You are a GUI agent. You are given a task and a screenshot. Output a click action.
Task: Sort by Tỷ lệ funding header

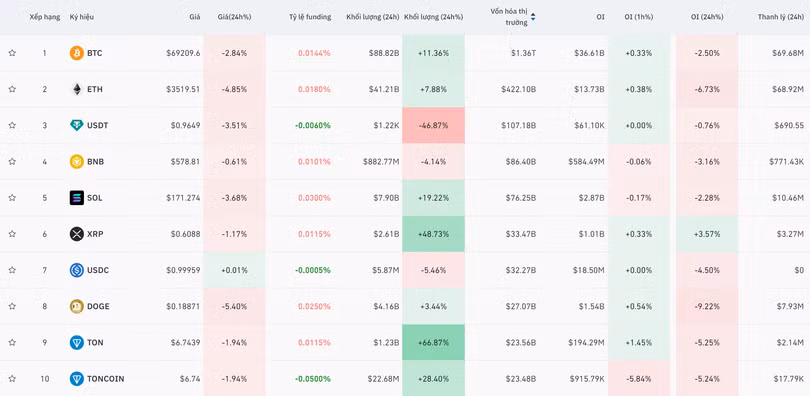click(310, 17)
